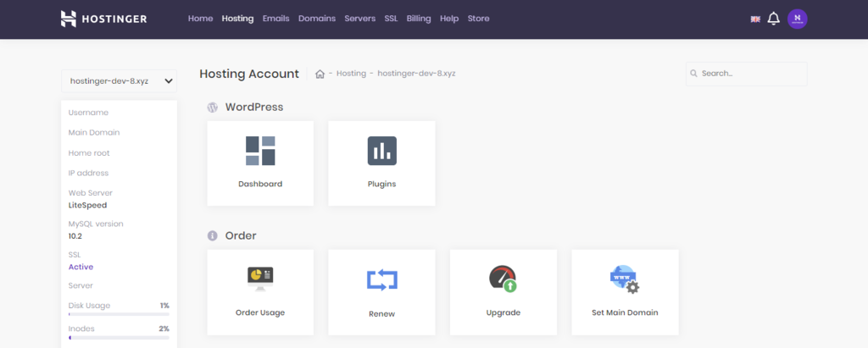Click the Hosting breadcrumb link
Screen dimensions: 868x348
click(351, 74)
